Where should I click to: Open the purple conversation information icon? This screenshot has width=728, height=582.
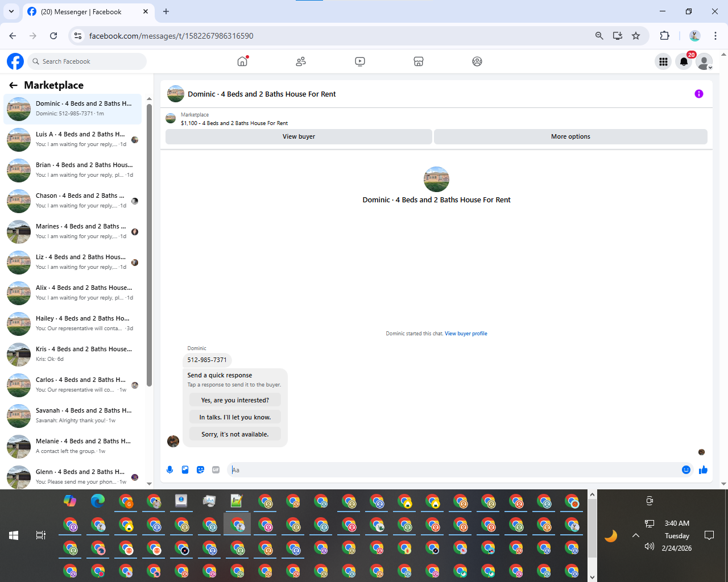(699, 94)
